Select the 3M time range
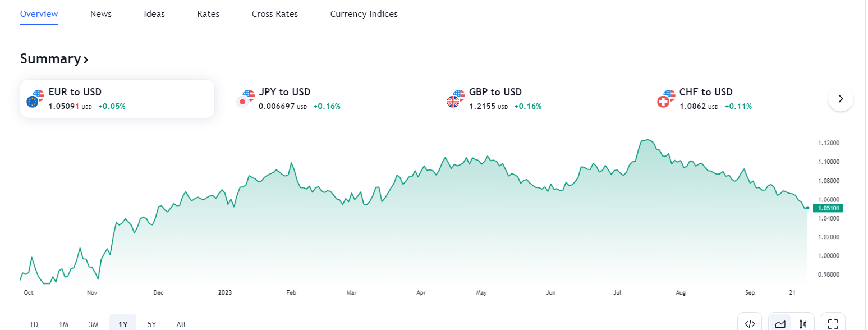 [x=93, y=324]
